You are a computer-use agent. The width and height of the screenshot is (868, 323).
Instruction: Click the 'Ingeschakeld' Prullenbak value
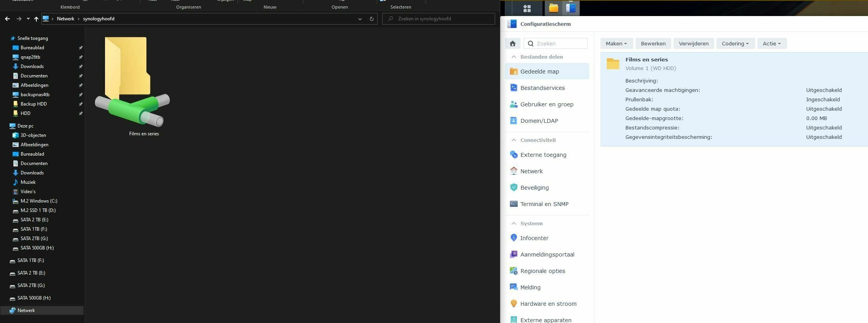[x=823, y=100]
